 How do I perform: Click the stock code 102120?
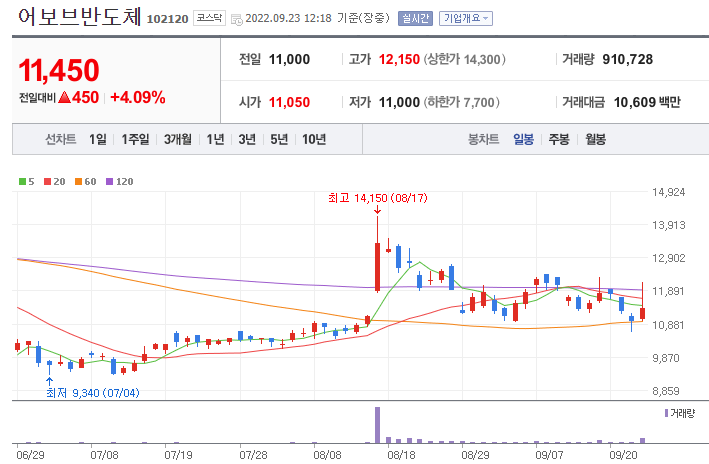tap(168, 19)
